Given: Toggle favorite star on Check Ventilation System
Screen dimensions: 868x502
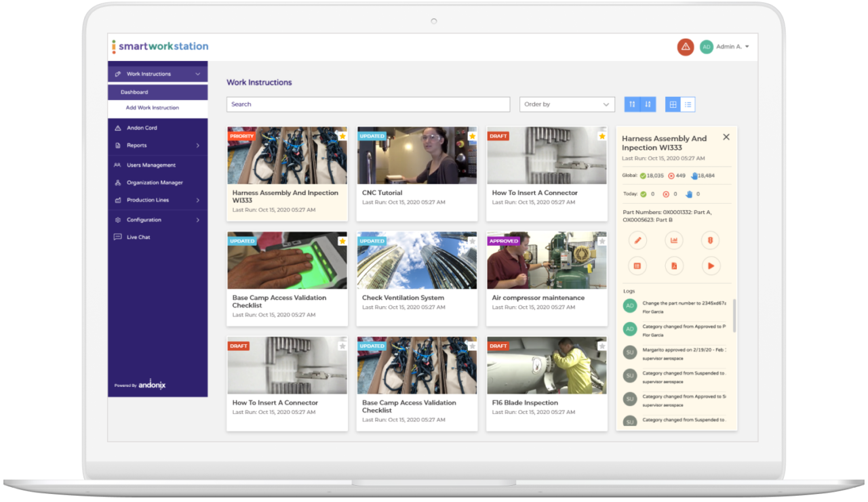Looking at the screenshot, I should 472,241.
